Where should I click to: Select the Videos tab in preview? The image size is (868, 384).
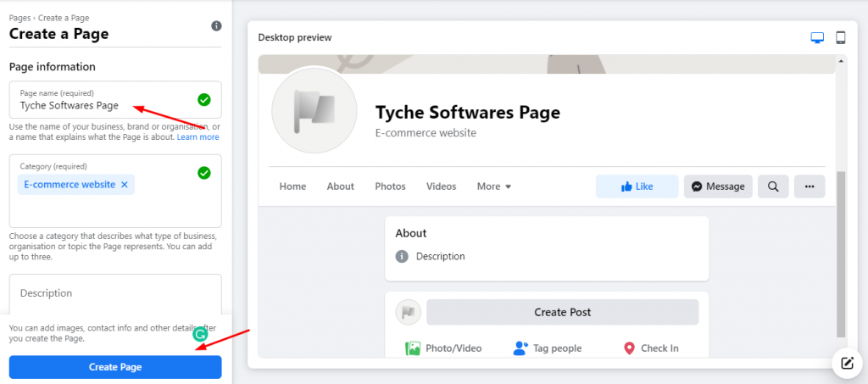(x=441, y=186)
